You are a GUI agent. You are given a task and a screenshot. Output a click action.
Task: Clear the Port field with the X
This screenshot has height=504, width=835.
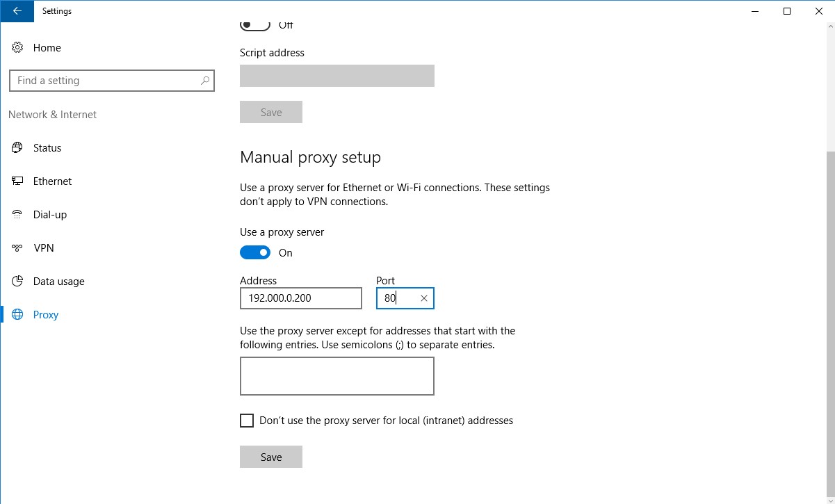point(424,298)
